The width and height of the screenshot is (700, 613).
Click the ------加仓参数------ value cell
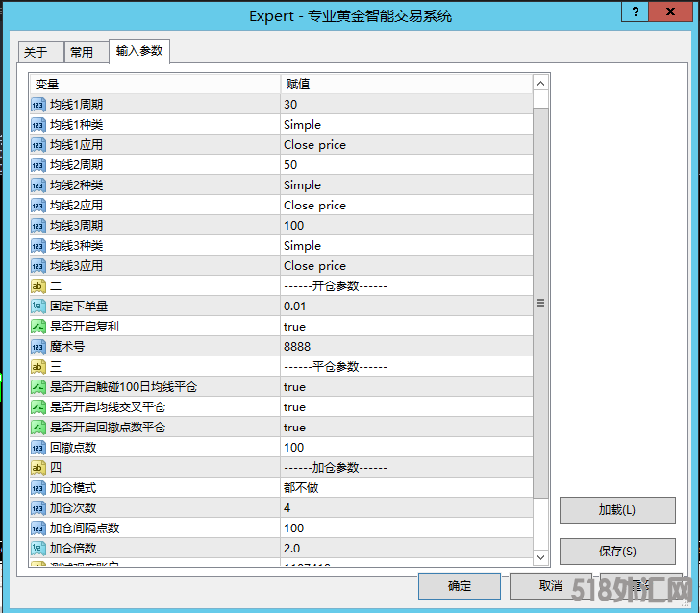pyautogui.click(x=407, y=468)
